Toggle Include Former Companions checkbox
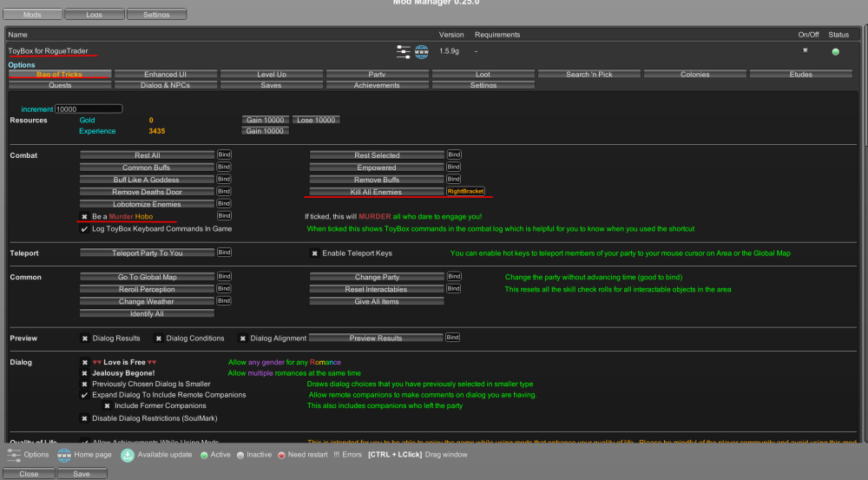 (108, 406)
